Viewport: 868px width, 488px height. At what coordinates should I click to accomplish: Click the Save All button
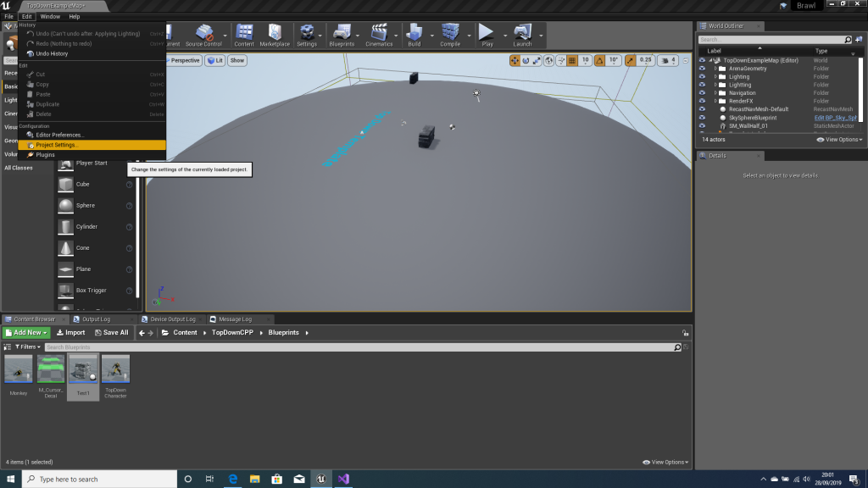(112, 333)
